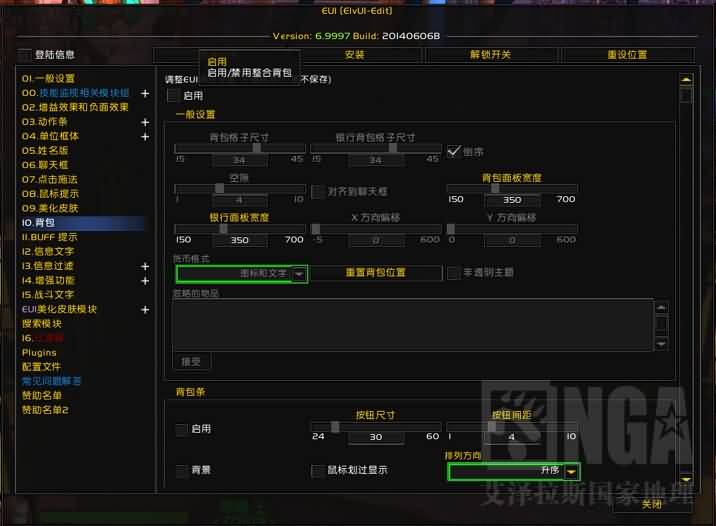
Task: Click the 按钮尺寸 slider track
Action: coord(376,427)
